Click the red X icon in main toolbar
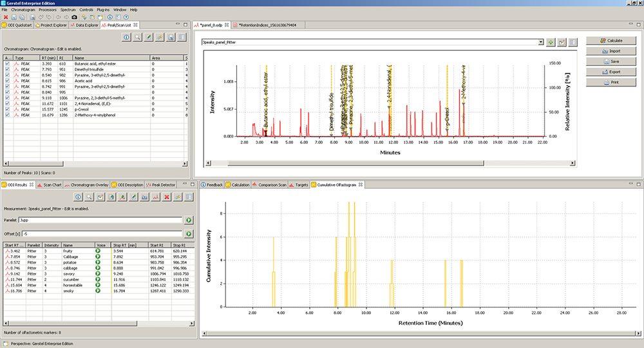644x348 pixels. 6,17
